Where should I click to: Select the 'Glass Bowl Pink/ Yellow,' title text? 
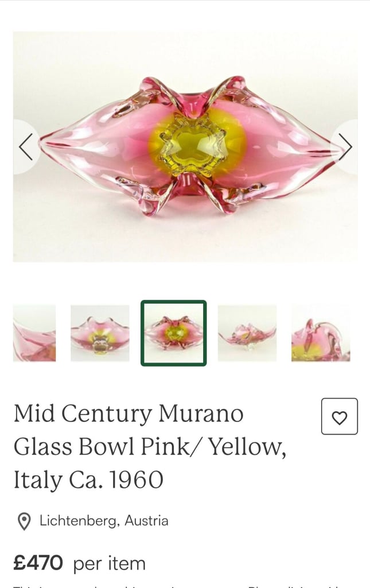150,447
